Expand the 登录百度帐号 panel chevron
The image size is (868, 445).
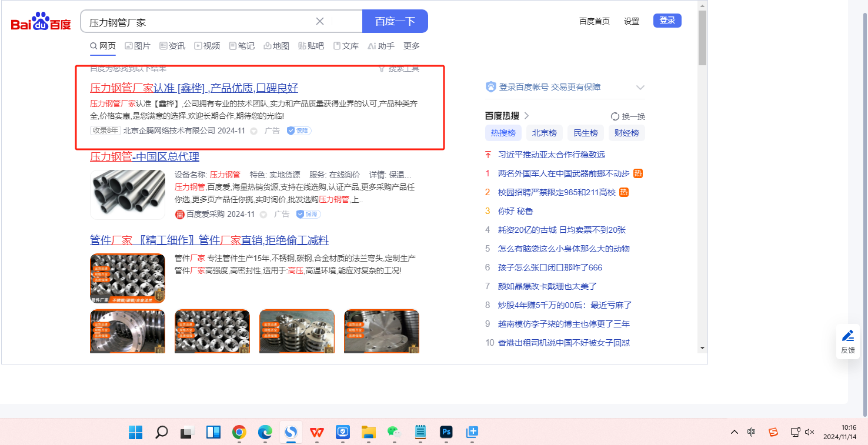[x=640, y=88]
